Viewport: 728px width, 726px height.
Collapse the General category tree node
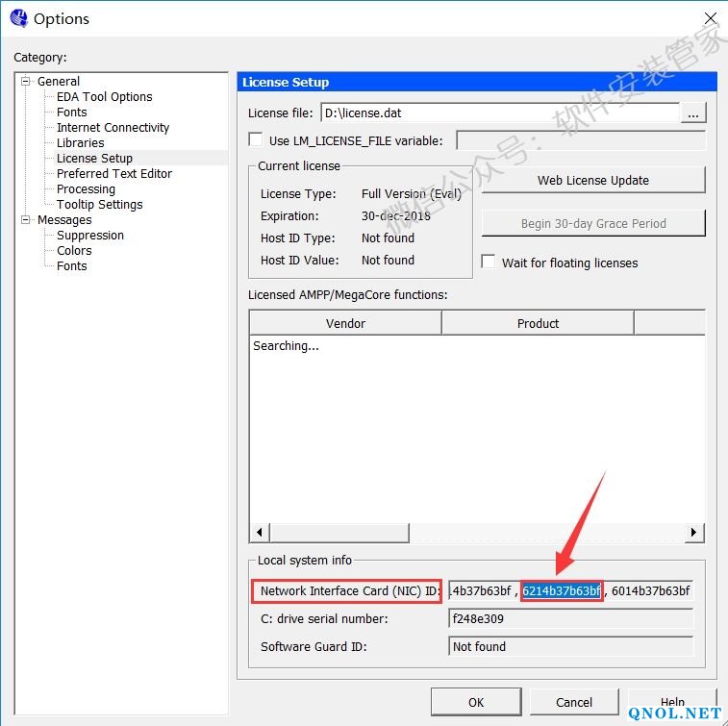26,82
